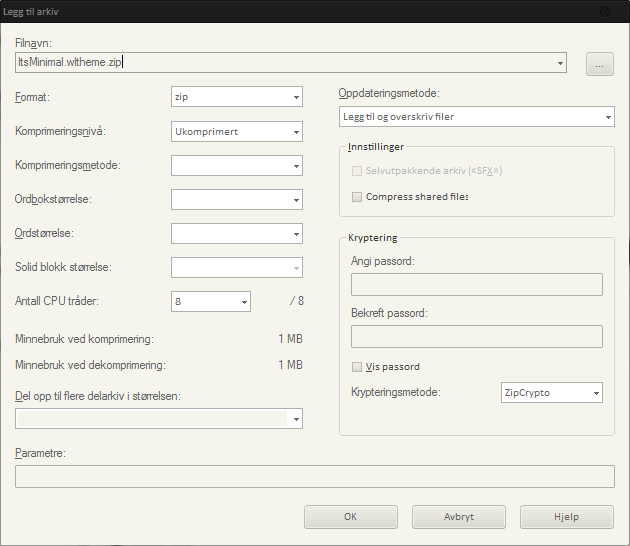Open the Format dropdown showing zip
This screenshot has height=546, width=630.
coord(237,97)
